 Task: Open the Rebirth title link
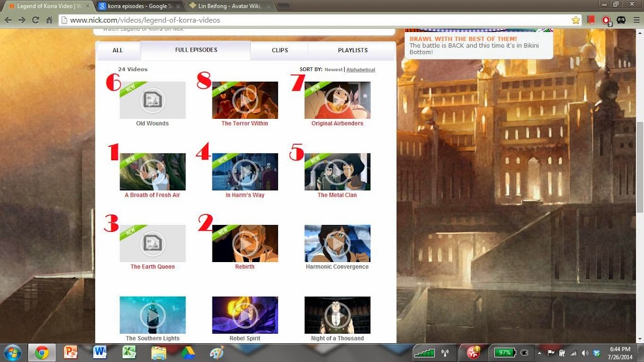click(245, 266)
